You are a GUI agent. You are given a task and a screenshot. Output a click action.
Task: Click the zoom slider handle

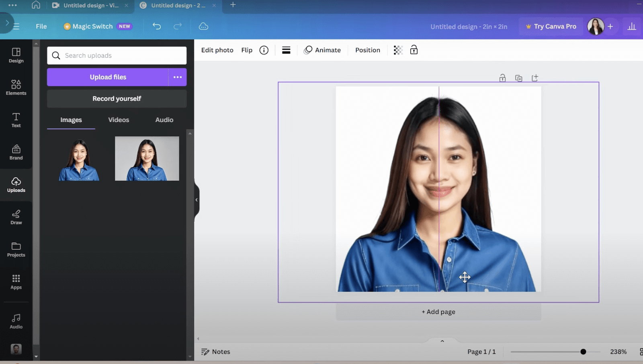click(x=583, y=352)
